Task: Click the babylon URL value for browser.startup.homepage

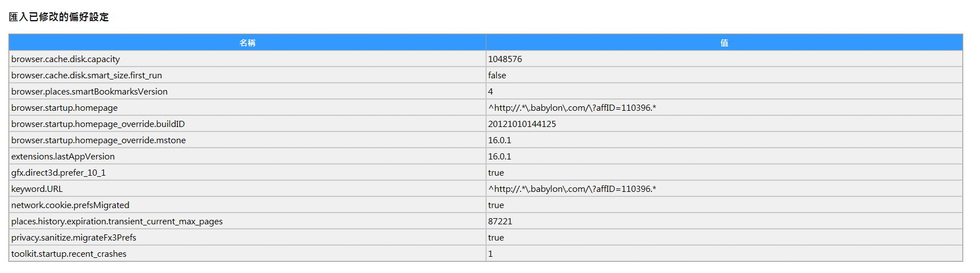Action: click(572, 108)
